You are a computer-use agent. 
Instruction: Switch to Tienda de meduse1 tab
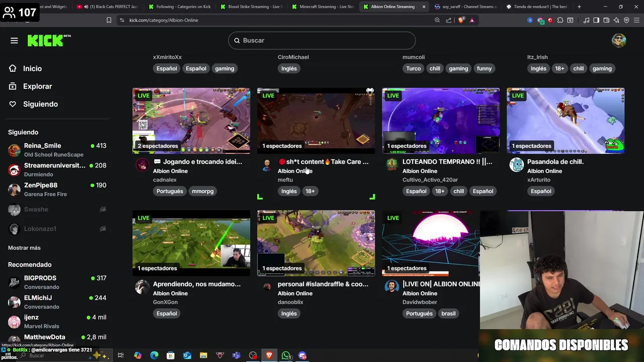tap(536, 7)
